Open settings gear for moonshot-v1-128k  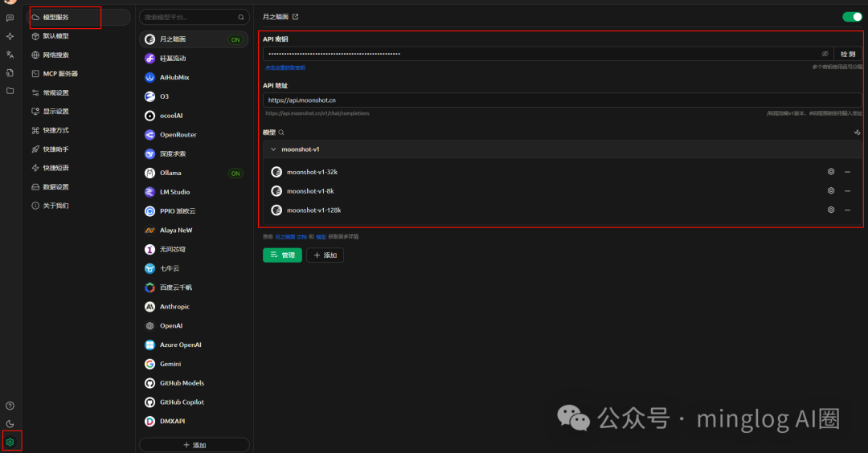pyautogui.click(x=831, y=210)
